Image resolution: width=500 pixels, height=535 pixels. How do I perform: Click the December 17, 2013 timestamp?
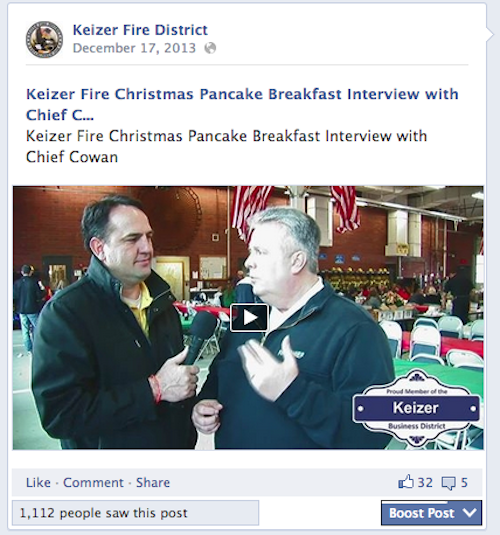click(x=134, y=48)
